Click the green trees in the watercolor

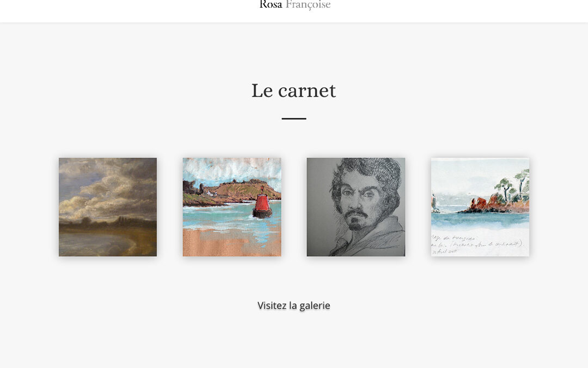pos(513,185)
